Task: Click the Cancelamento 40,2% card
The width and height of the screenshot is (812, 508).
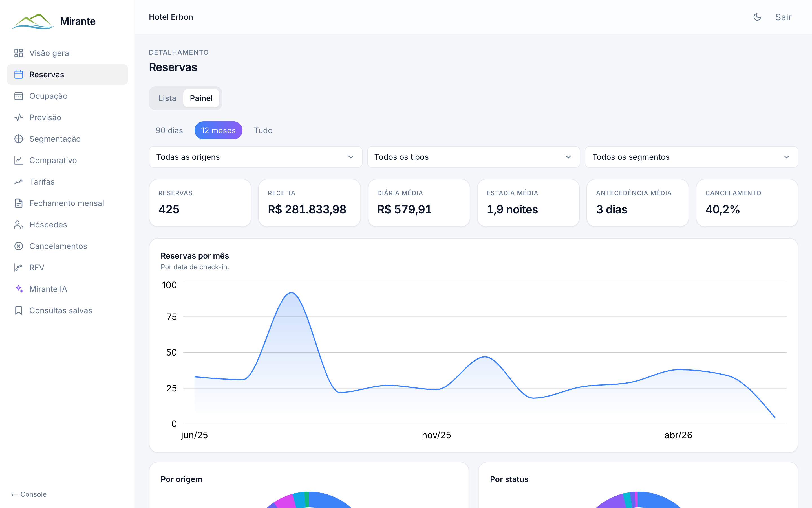Action: coord(747,203)
